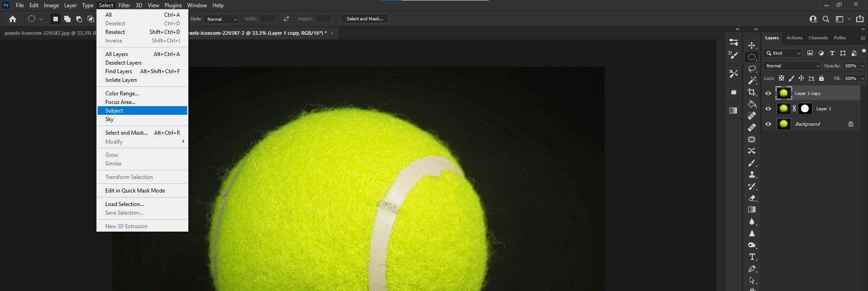This screenshot has height=291, width=868.
Task: Enable New selection mode button
Action: (56, 19)
